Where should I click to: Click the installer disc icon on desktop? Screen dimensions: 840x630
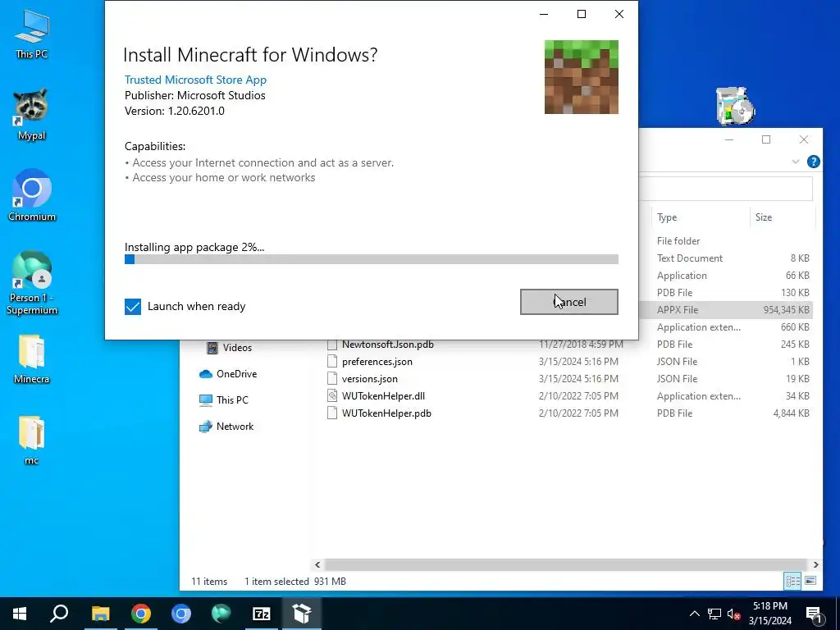click(x=735, y=106)
